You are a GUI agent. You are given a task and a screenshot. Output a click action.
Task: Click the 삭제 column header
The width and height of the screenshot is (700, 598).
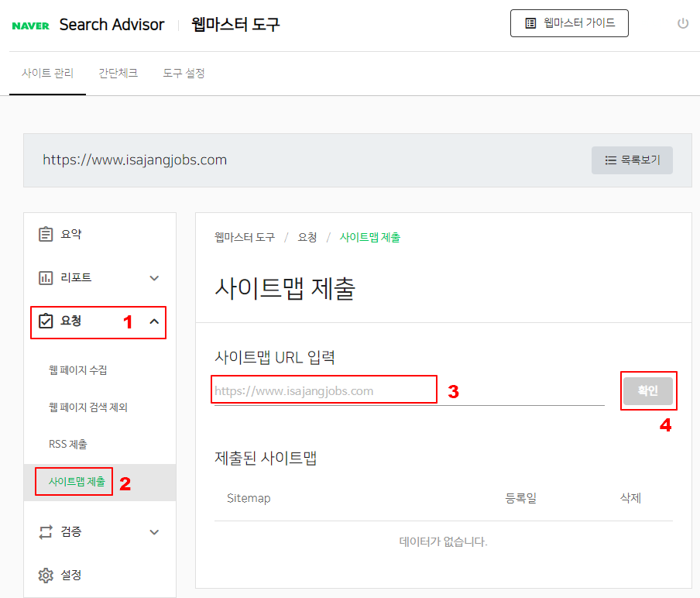pos(630,498)
